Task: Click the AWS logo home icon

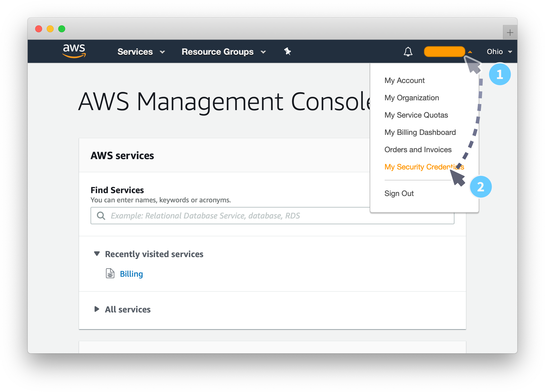Action: click(74, 51)
